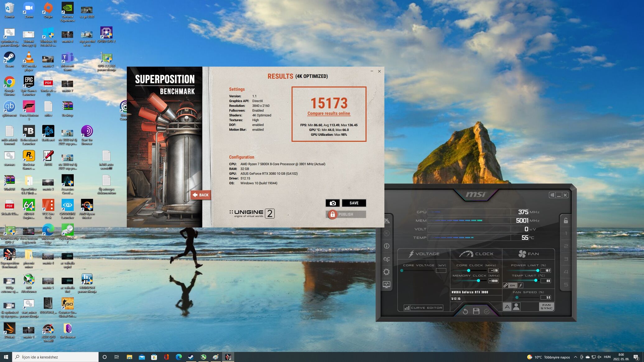644x362 pixels.
Task: Select Afterburner profile slot 1
Action: 566,233
